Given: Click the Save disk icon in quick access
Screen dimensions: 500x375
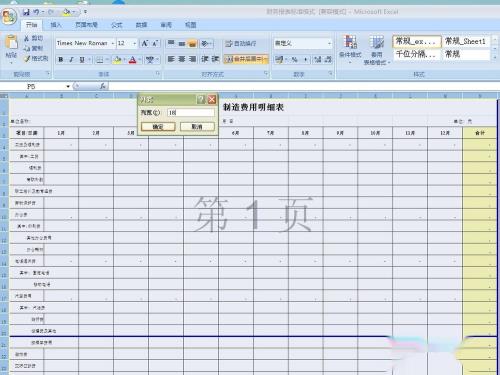Looking at the screenshot, I should click(x=26, y=12).
